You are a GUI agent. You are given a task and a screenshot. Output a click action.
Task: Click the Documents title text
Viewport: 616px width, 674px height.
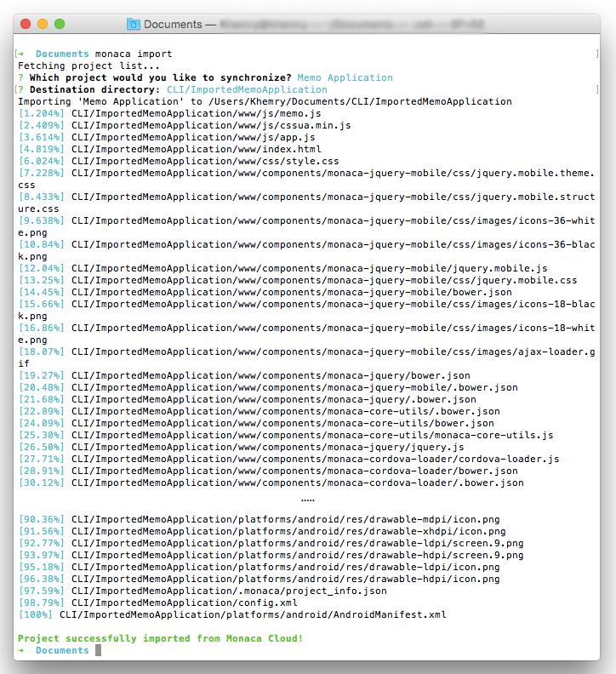click(173, 25)
